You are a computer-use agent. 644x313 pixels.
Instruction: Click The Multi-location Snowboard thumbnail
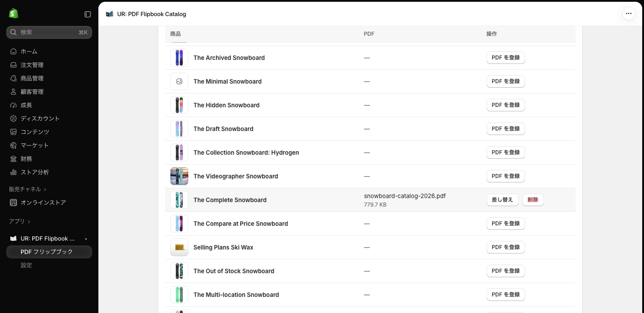click(x=179, y=295)
